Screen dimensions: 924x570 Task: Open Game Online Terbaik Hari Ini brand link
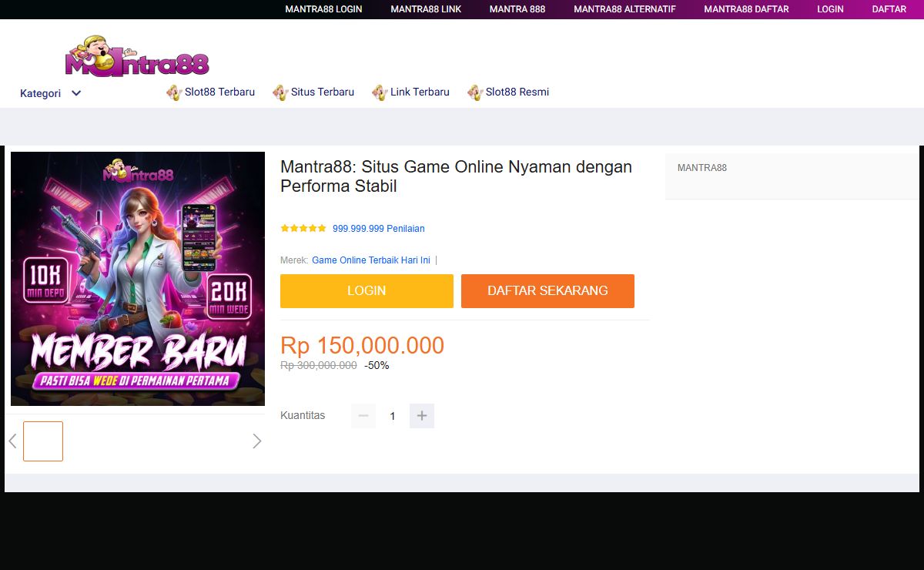(x=371, y=260)
